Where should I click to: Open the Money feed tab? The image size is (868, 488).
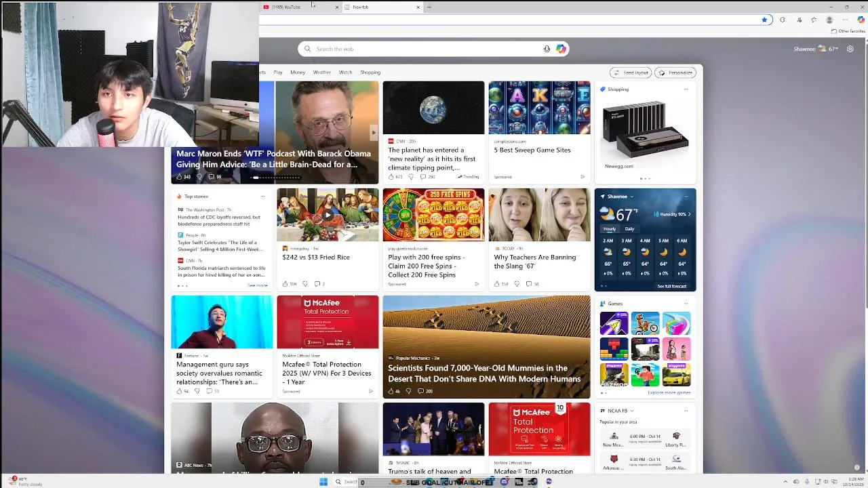click(298, 73)
